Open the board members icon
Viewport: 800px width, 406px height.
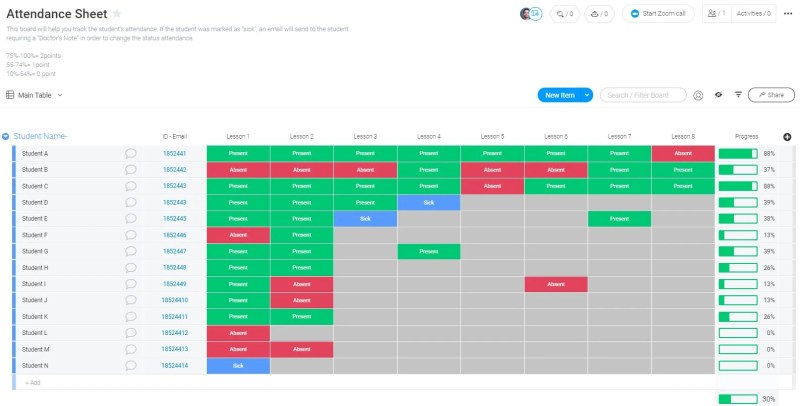(x=714, y=14)
